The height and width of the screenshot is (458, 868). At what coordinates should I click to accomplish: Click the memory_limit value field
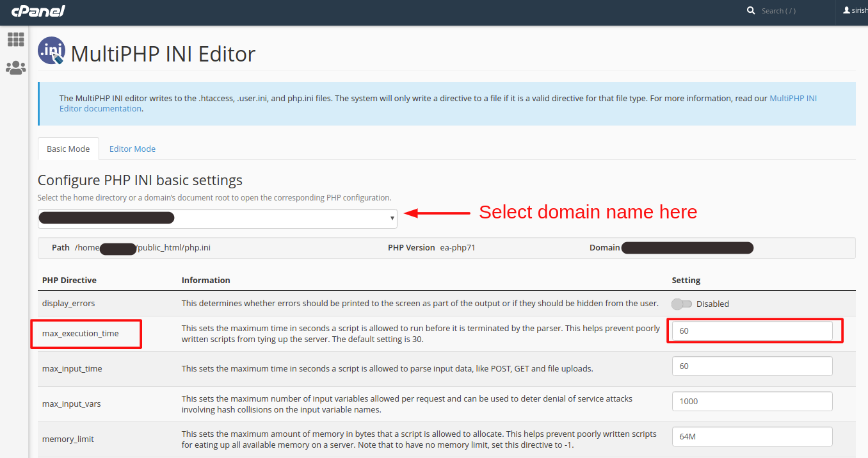(752, 437)
